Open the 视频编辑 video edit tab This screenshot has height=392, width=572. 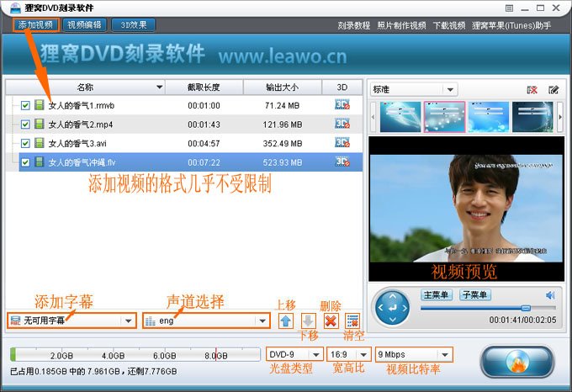(x=85, y=25)
